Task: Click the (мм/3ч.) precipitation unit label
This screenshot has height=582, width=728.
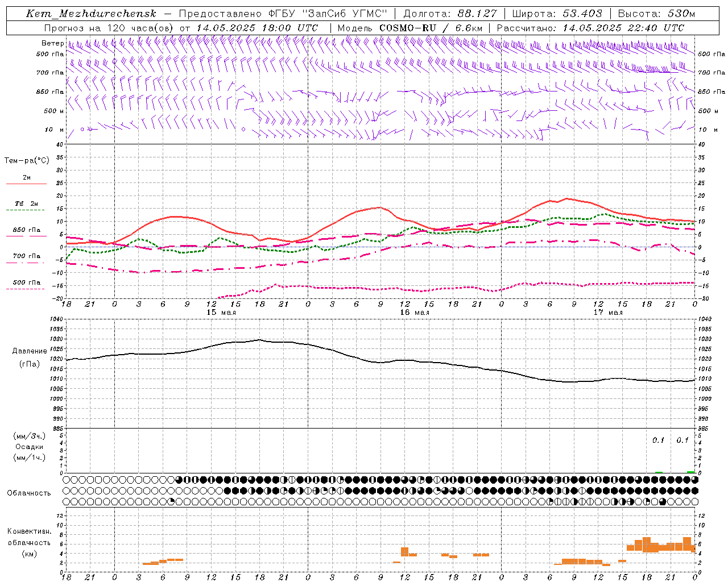Action: tap(29, 436)
